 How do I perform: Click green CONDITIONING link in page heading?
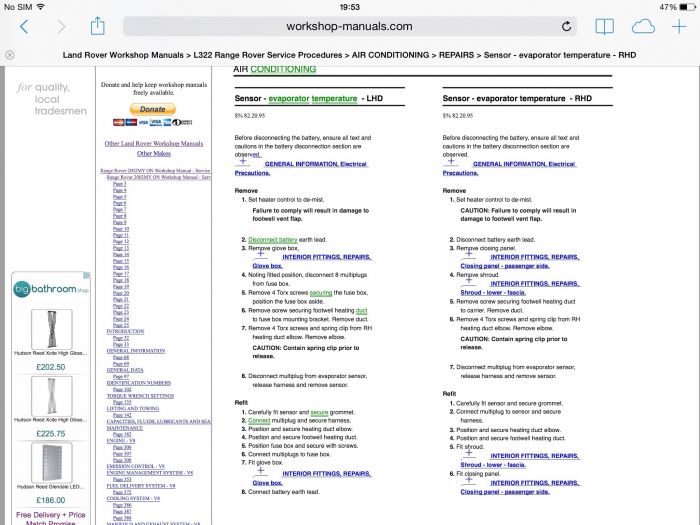pos(283,69)
